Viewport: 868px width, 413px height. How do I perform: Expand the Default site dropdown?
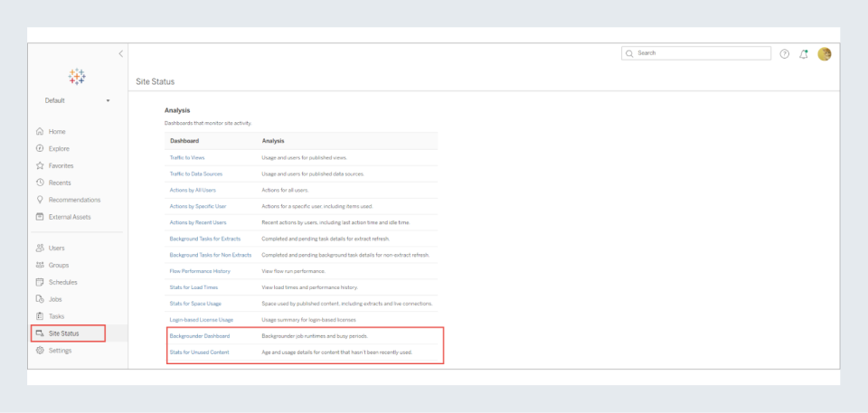point(108,100)
